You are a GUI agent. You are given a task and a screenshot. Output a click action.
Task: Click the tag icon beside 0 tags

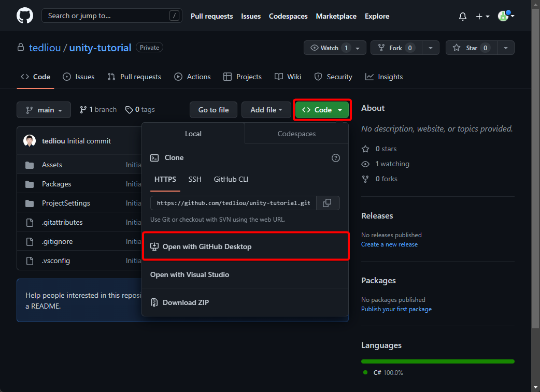129,110
